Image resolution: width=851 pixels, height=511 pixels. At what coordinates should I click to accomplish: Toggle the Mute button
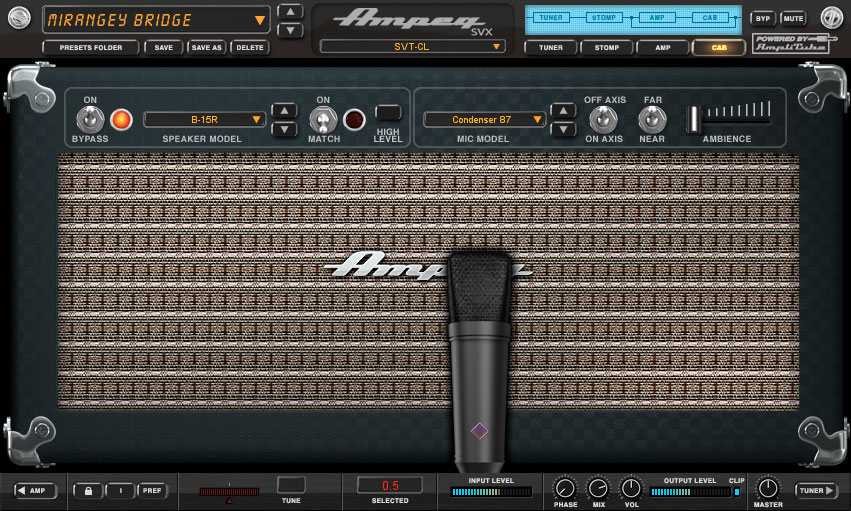coord(793,18)
